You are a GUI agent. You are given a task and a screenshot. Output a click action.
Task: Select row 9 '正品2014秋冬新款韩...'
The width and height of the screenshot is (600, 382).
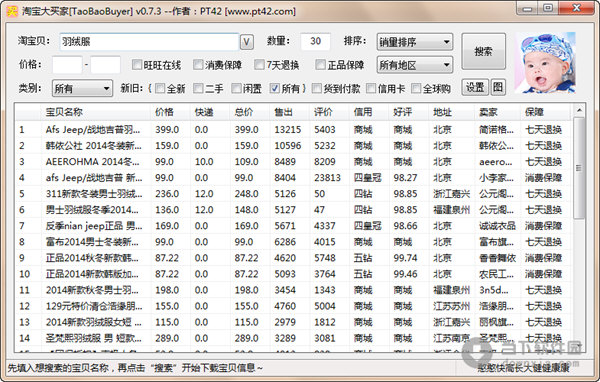[294, 258]
